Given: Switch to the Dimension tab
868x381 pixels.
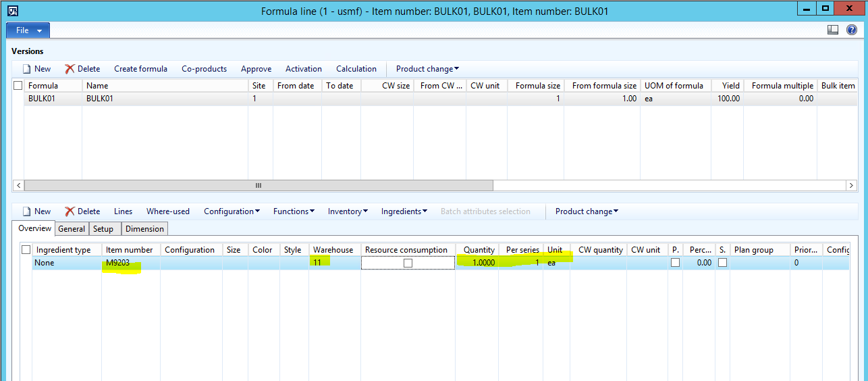Looking at the screenshot, I should pos(144,229).
